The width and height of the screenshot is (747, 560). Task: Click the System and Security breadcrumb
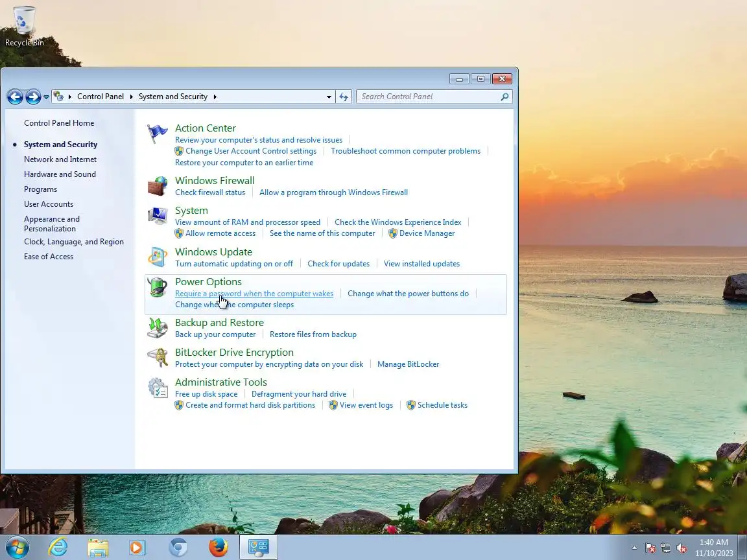(x=173, y=97)
